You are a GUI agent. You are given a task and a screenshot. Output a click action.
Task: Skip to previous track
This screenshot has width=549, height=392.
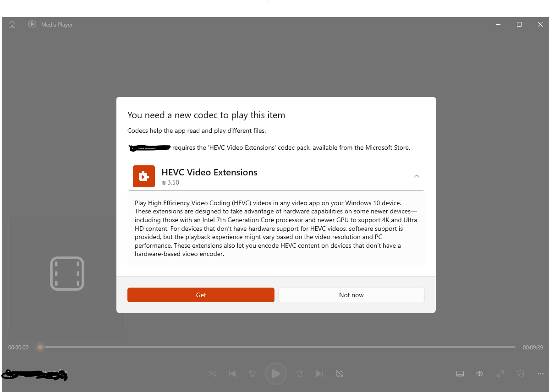click(x=232, y=374)
